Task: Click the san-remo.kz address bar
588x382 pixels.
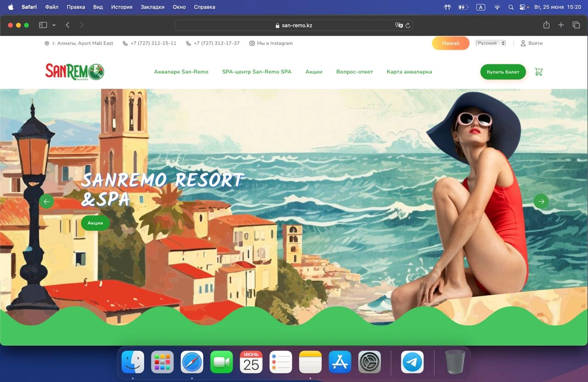Action: (x=294, y=25)
